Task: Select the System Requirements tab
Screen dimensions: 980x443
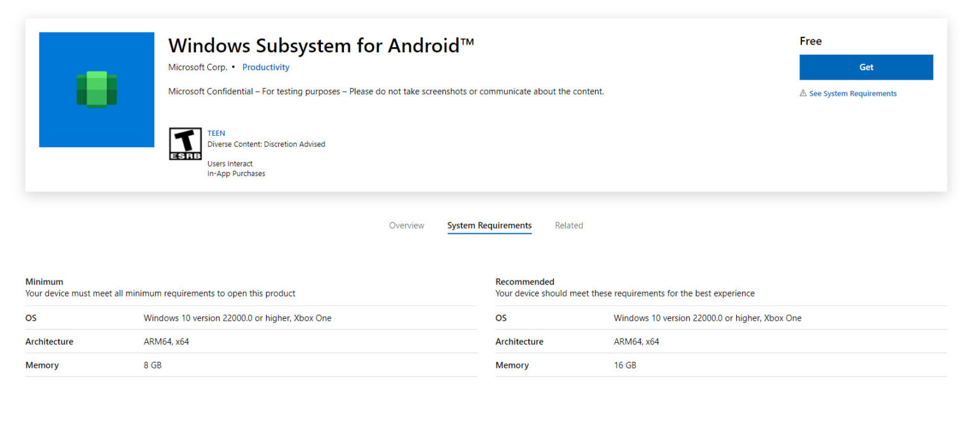Action: (489, 225)
